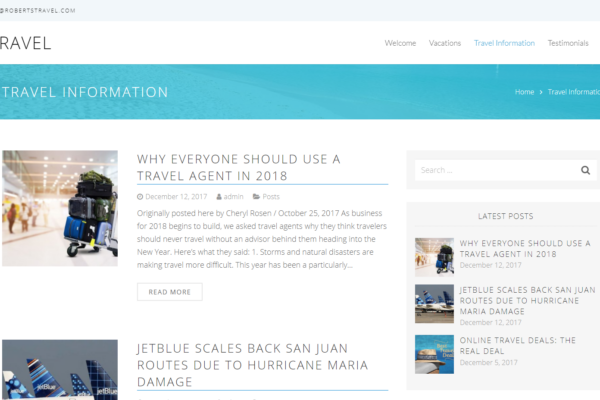Viewport: 600px width, 400px height.
Task: Click the Read More button
Action: coord(170,292)
